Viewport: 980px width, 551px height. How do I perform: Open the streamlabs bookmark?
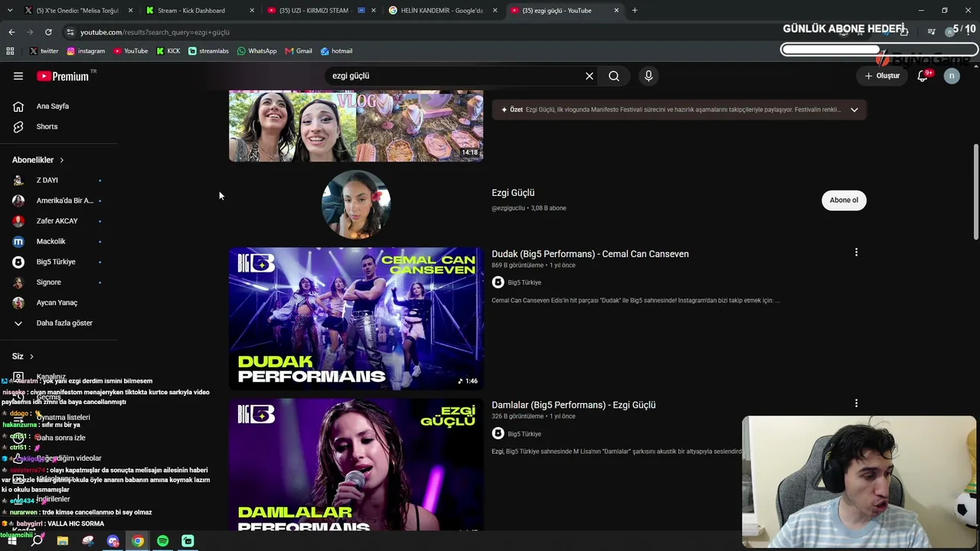208,51
